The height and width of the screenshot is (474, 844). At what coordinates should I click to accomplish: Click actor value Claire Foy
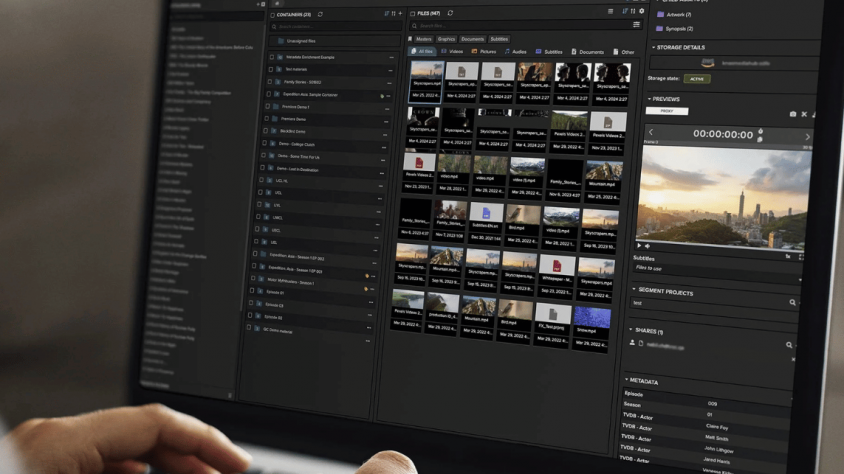tap(717, 427)
